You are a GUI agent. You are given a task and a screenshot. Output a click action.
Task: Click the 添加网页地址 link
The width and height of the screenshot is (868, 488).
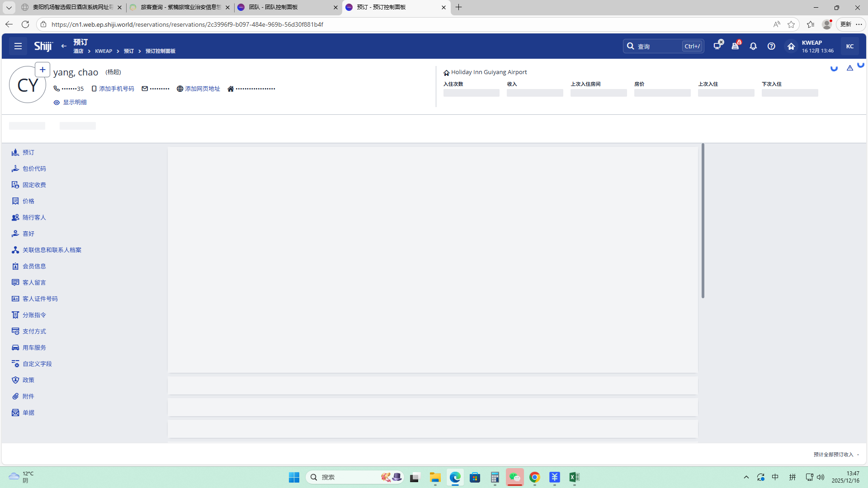point(202,89)
